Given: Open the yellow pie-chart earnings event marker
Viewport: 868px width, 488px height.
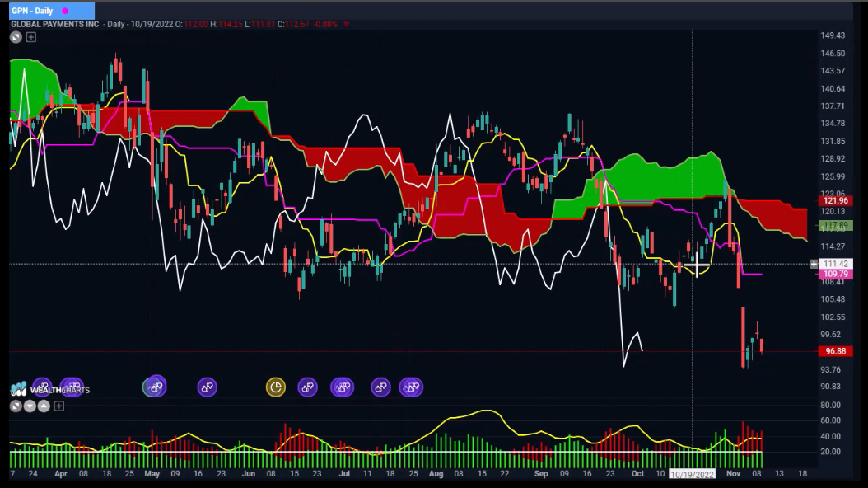Looking at the screenshot, I should click(276, 387).
